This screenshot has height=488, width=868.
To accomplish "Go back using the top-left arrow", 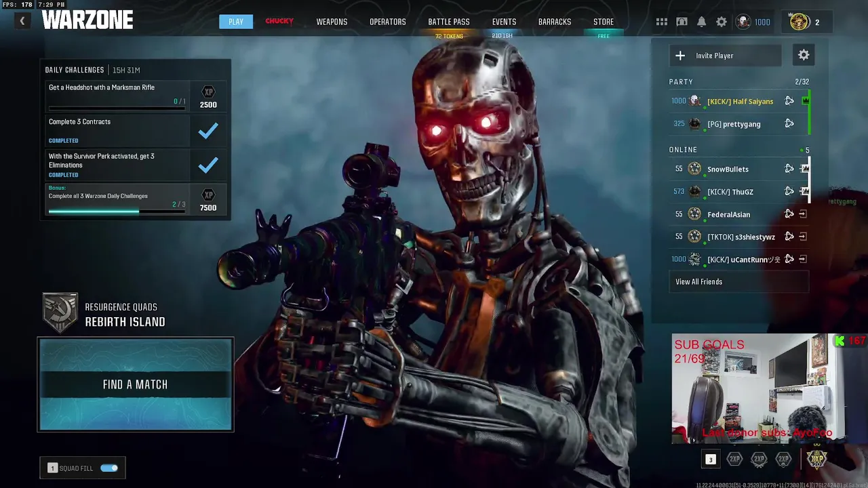I will click(x=22, y=21).
